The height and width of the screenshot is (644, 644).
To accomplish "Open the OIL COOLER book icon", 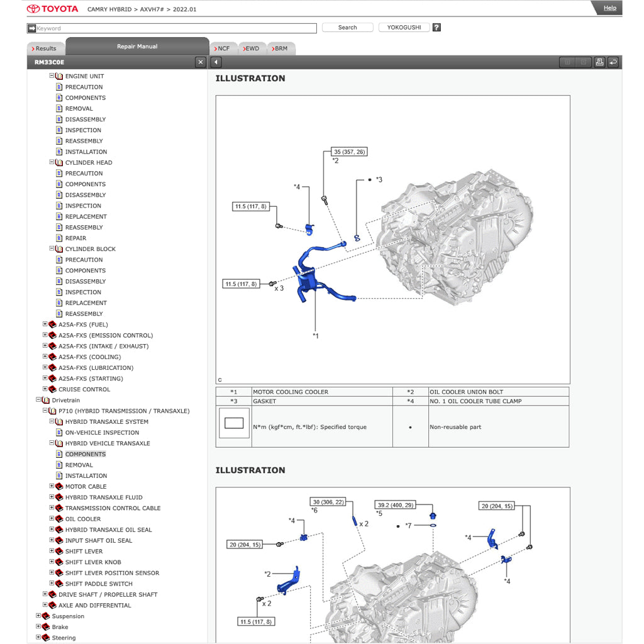I will 60,519.
